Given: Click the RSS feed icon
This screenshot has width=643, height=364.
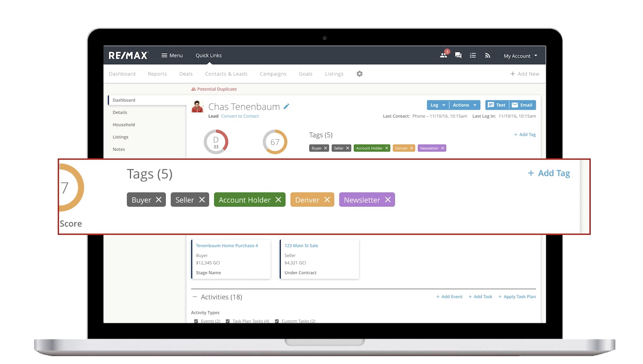Looking at the screenshot, I should point(488,55).
